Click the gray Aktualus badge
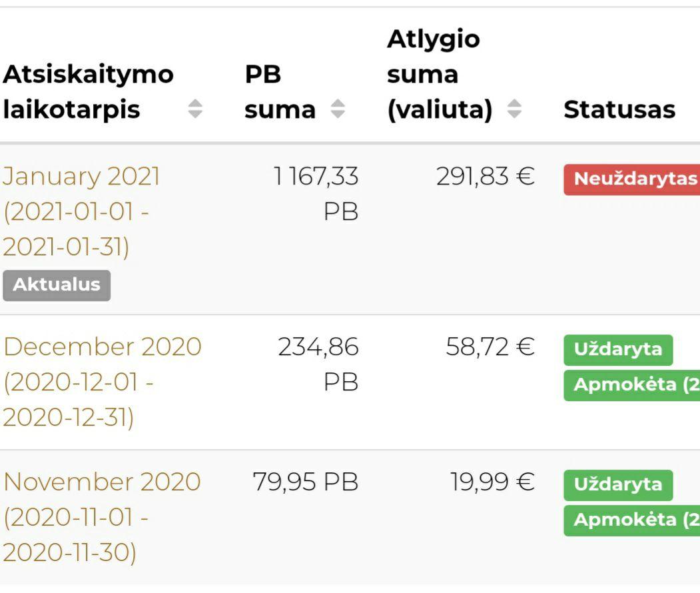 [57, 285]
